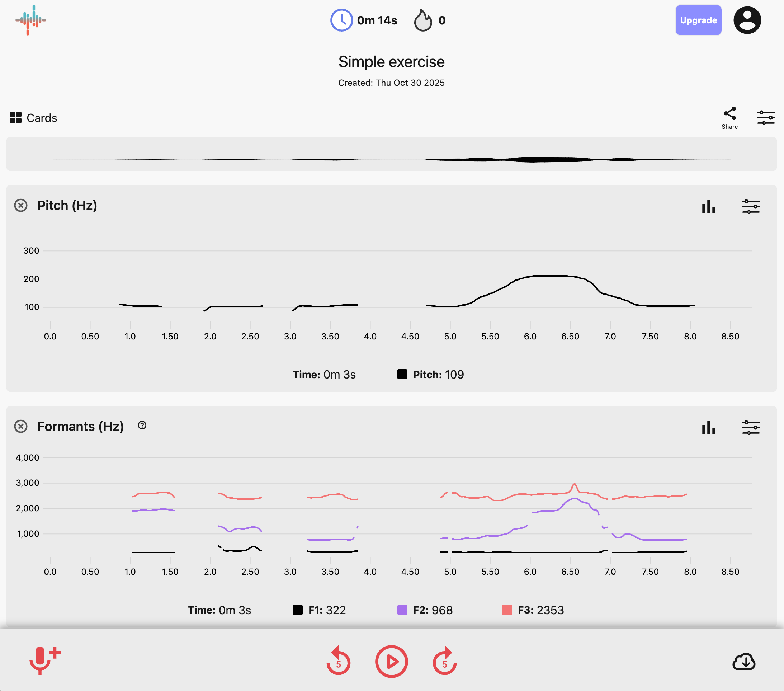Download the recording with cloud icon
This screenshot has width=784, height=691.
(x=743, y=662)
